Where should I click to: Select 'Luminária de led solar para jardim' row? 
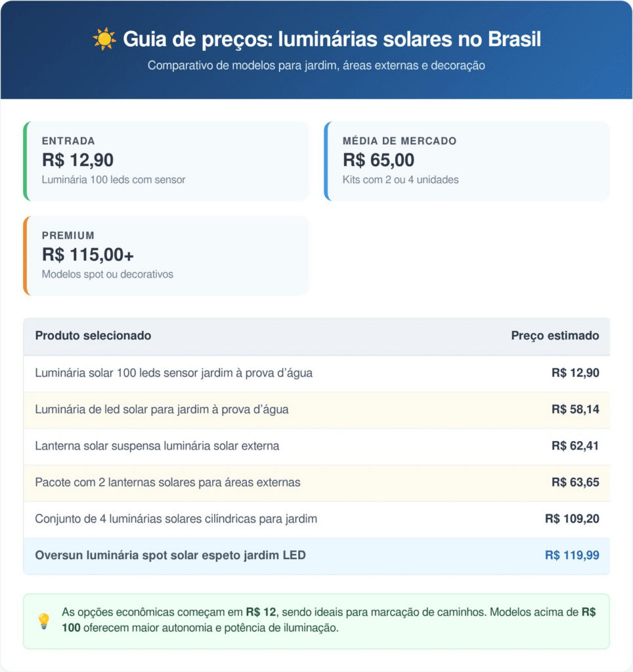[162, 409]
